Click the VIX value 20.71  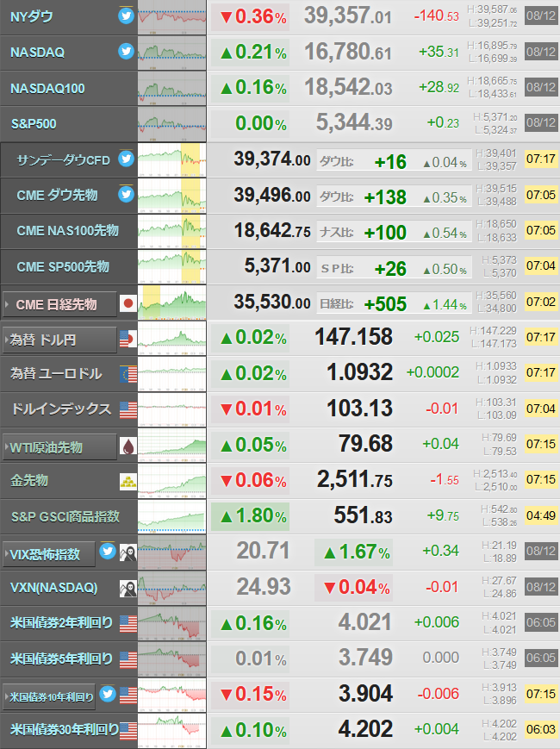263,551
